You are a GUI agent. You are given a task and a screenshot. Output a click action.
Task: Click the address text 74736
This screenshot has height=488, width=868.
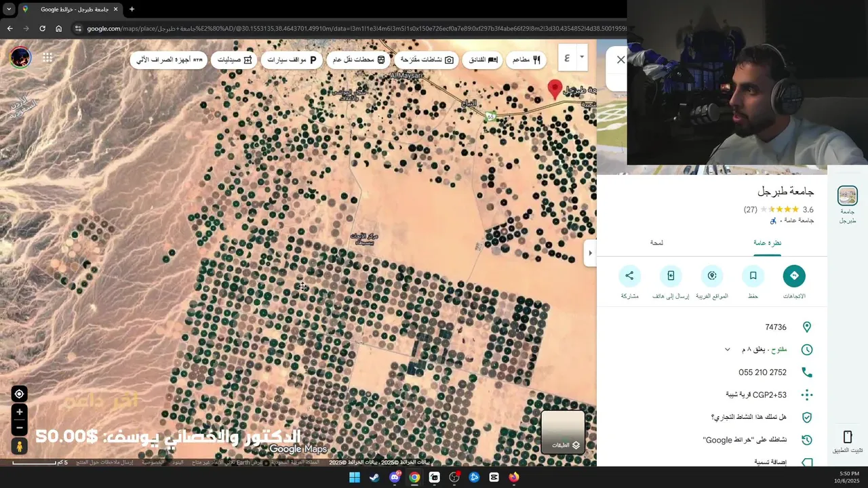click(x=776, y=327)
